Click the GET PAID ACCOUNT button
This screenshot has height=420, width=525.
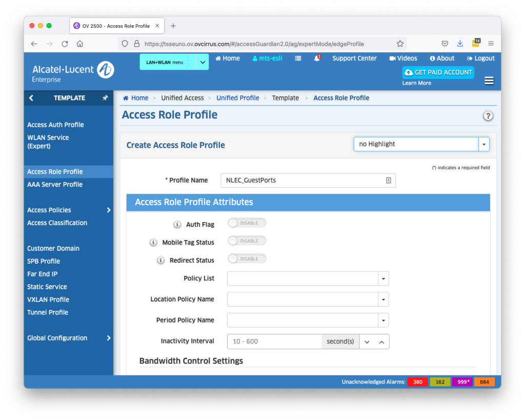tap(438, 72)
